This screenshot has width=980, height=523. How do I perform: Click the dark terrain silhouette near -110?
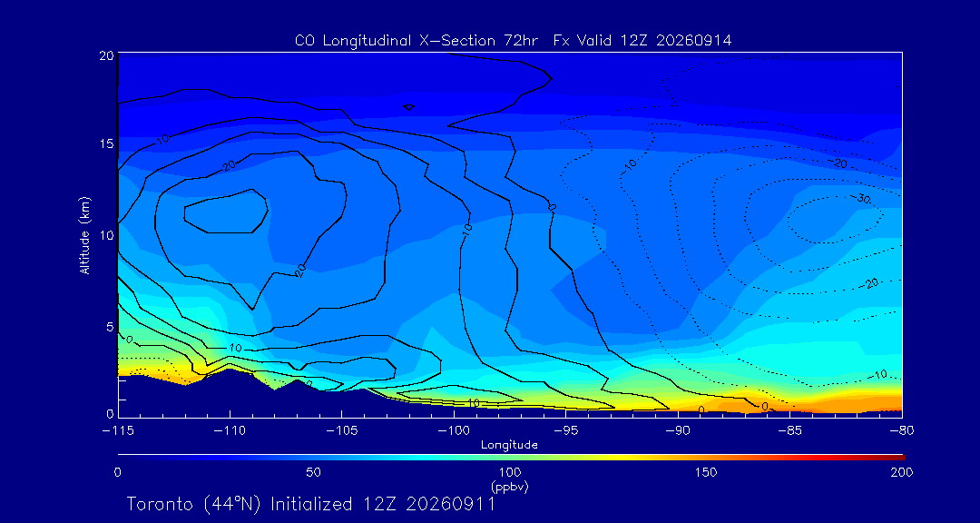(x=230, y=394)
